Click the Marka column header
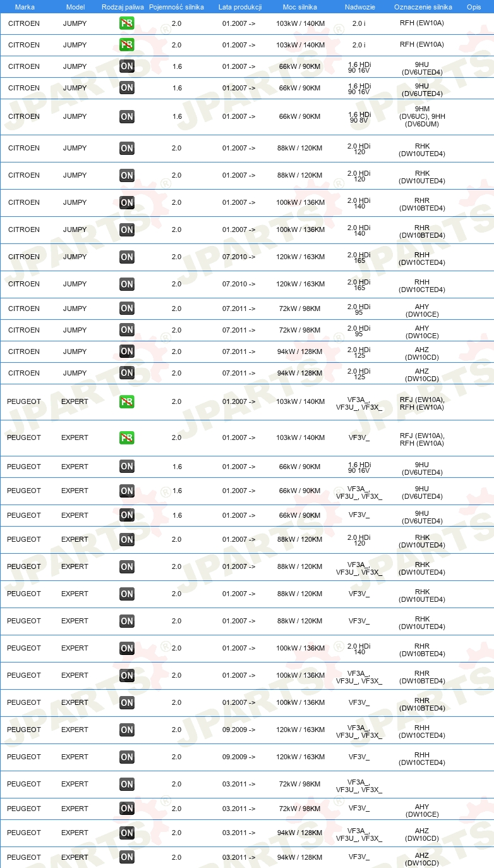 pyautogui.click(x=25, y=7)
